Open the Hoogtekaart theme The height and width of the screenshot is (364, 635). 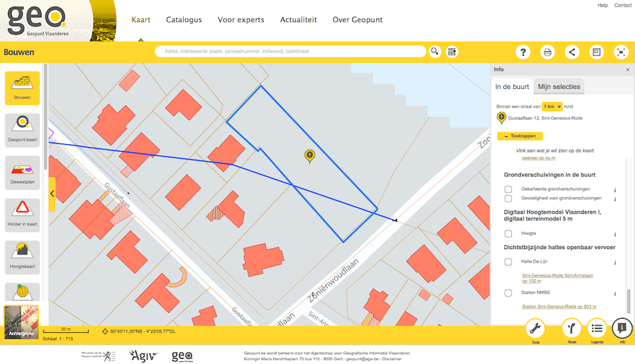22,257
